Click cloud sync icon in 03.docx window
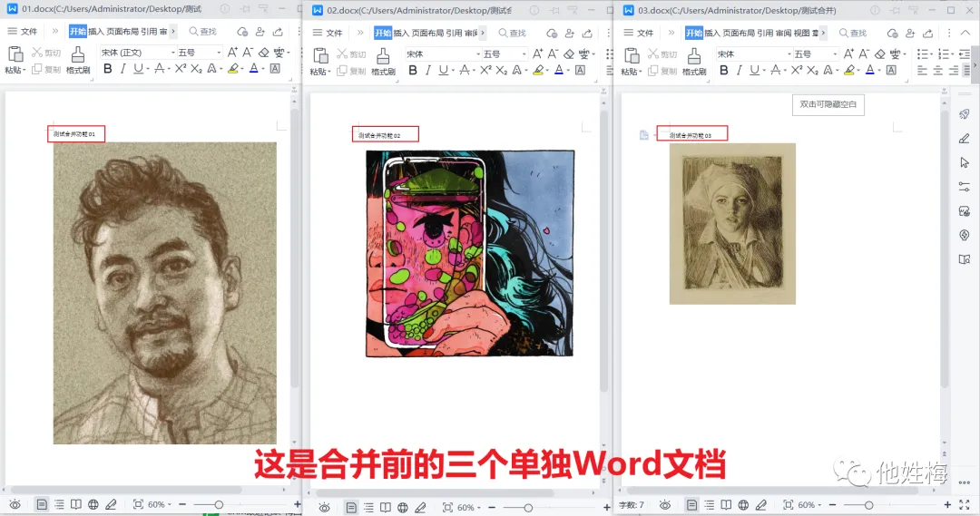This screenshot has width=980, height=516. (x=893, y=34)
